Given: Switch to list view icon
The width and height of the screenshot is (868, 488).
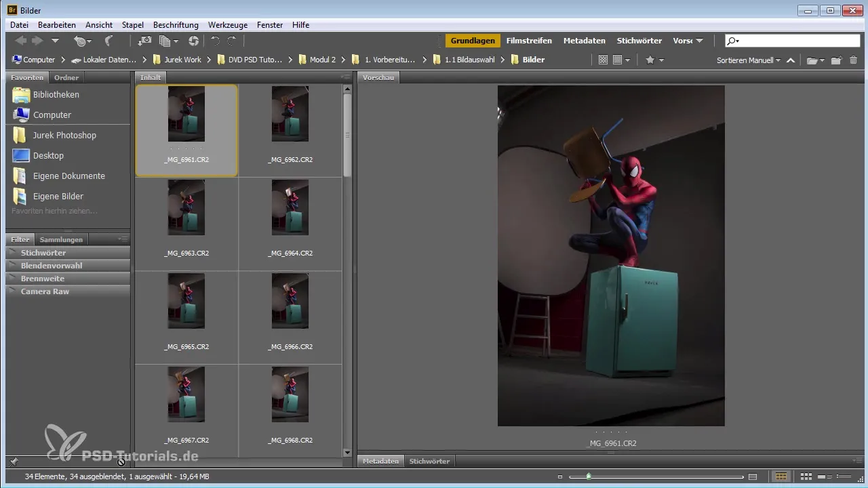Looking at the screenshot, I should click(x=844, y=476).
